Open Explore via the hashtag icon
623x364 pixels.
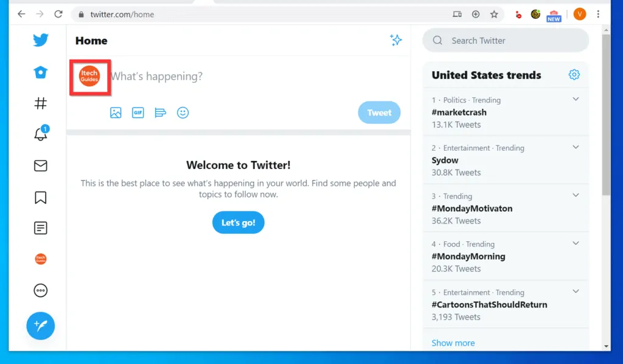pyautogui.click(x=40, y=103)
